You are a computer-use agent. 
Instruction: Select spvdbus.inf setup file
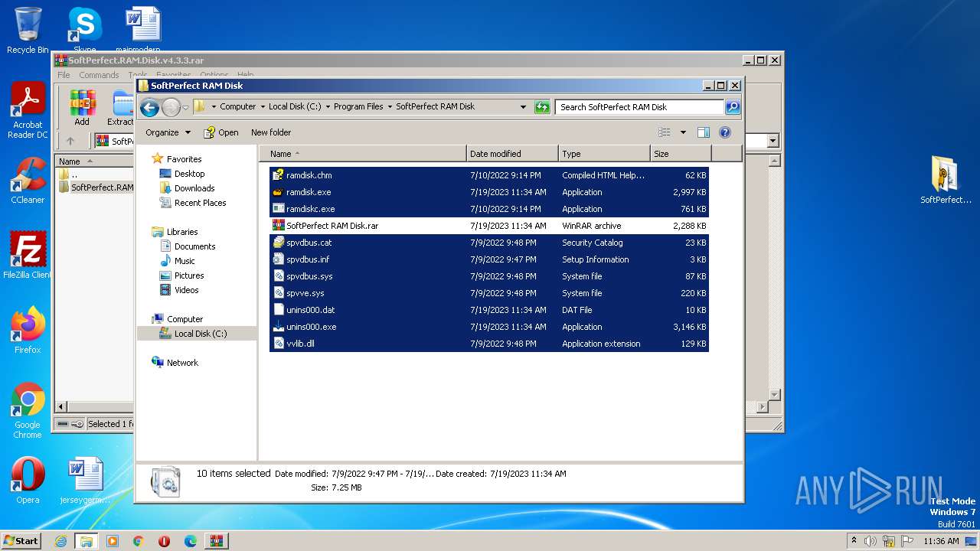(x=308, y=259)
